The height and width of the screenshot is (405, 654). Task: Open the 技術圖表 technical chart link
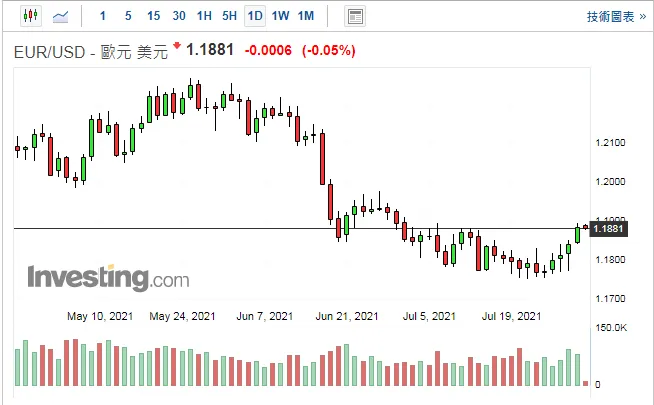[x=616, y=17]
